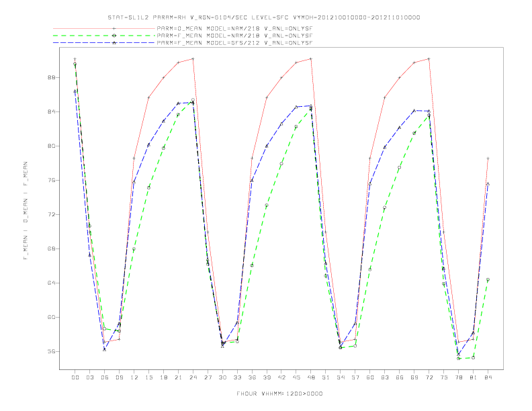The height and width of the screenshot is (411, 532).
Task: Click x-axis forecast hour label 60
Action: [x=370, y=377]
